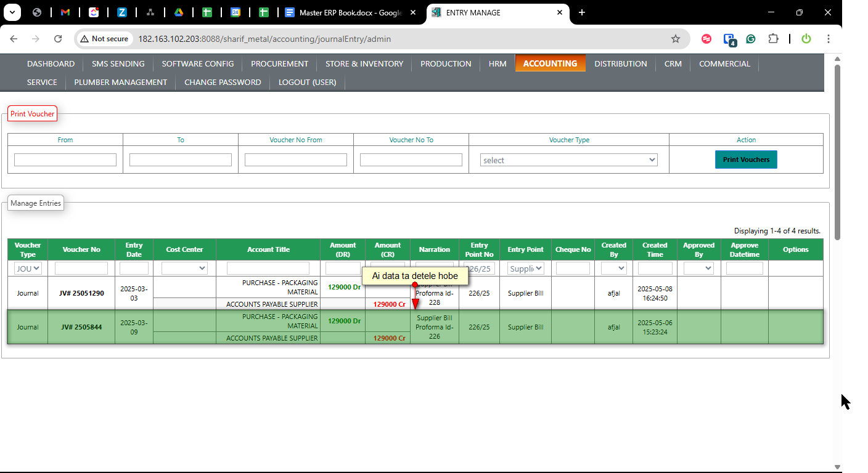
Task: Focus the Voucher No To field
Action: 411,160
